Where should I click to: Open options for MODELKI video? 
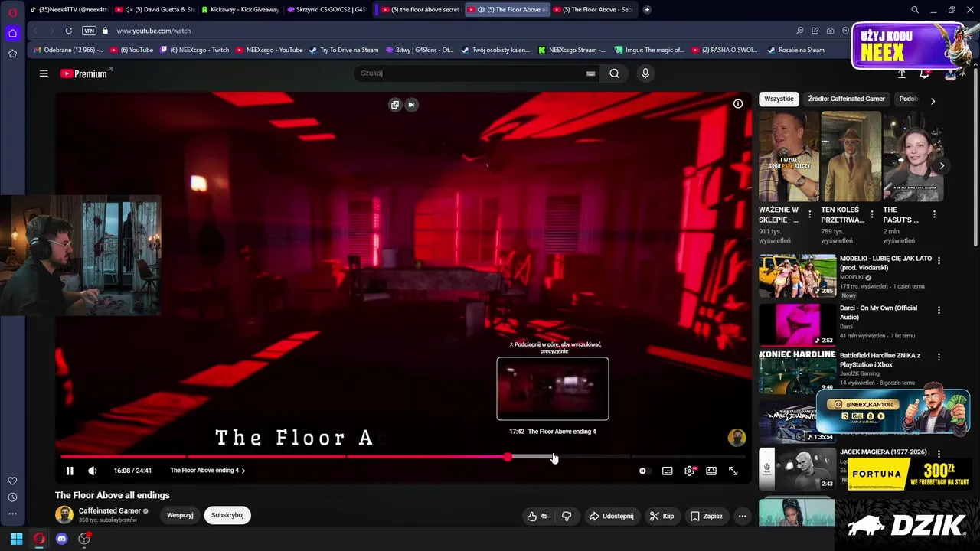939,260
